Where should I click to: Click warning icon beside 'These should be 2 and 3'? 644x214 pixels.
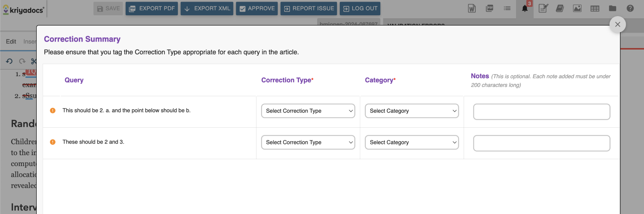point(53,142)
